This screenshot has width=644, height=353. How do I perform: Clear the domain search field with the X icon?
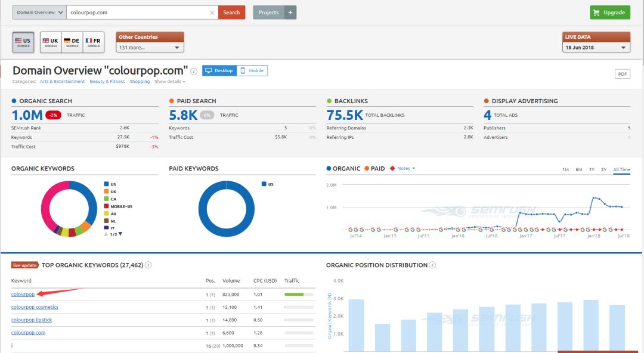click(212, 13)
